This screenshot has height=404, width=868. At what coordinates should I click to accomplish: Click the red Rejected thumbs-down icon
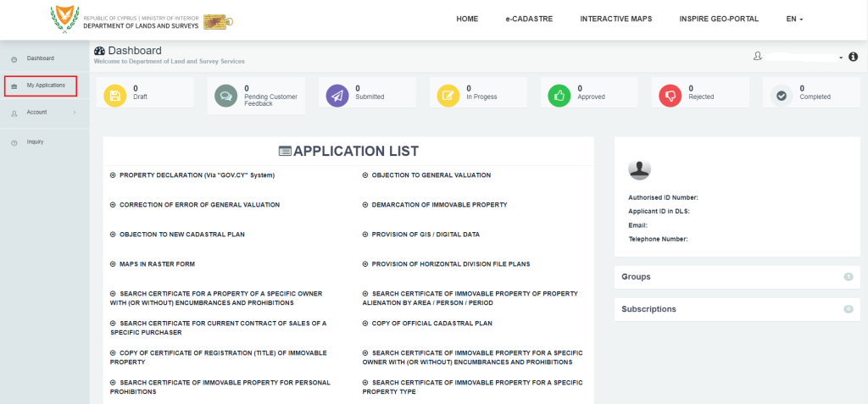pos(670,96)
